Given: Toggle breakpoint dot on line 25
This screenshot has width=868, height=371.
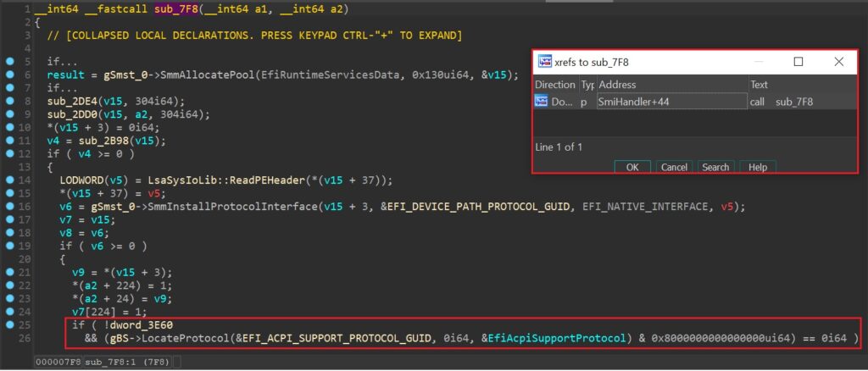Looking at the screenshot, I should [8, 326].
